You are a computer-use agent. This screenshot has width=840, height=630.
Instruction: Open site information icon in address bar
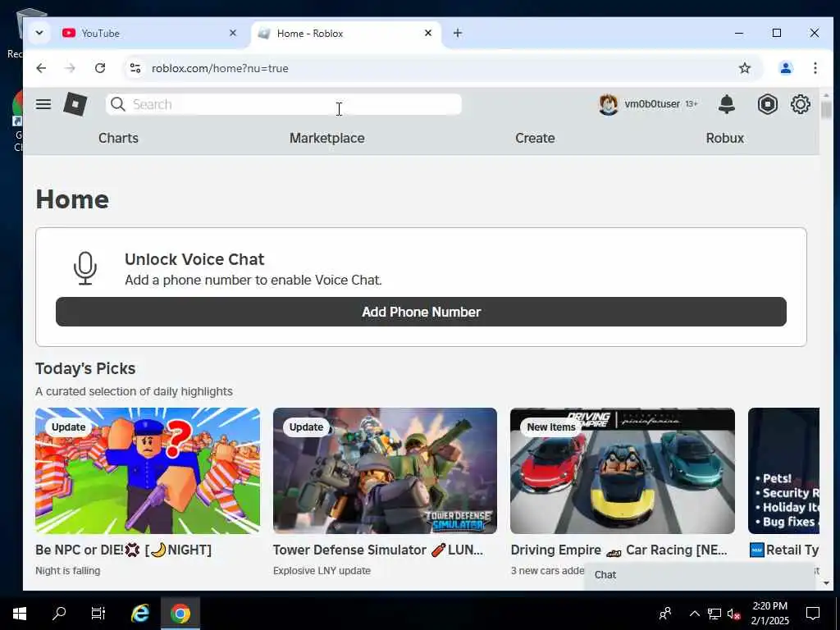point(135,68)
